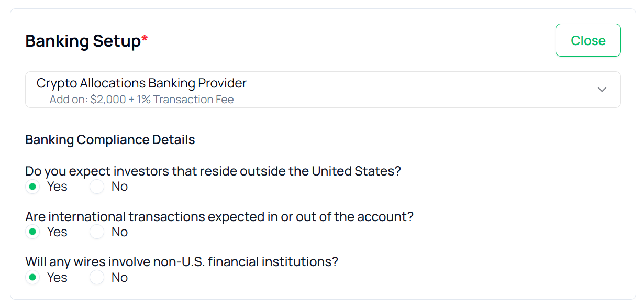The width and height of the screenshot is (644, 307).
Task: Choose No for international transactions expected
Action: click(97, 232)
